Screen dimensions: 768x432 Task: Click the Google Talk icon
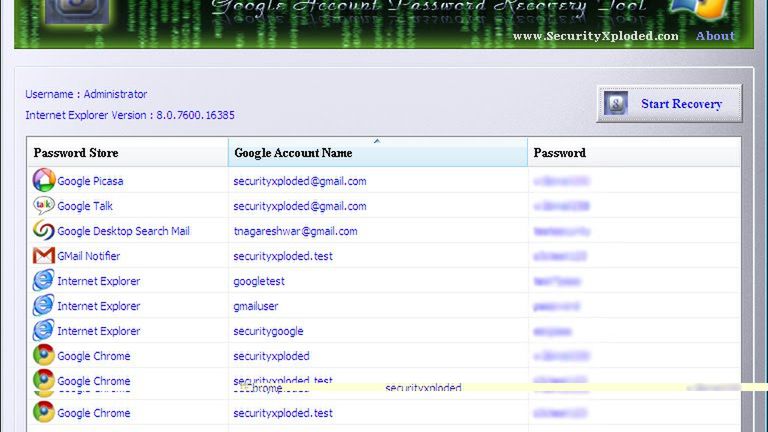coord(44,205)
